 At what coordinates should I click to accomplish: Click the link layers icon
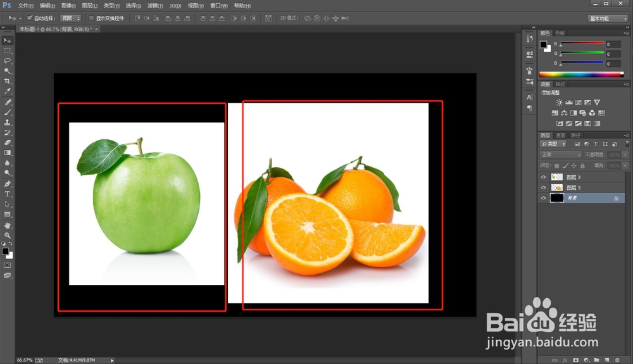click(x=555, y=360)
